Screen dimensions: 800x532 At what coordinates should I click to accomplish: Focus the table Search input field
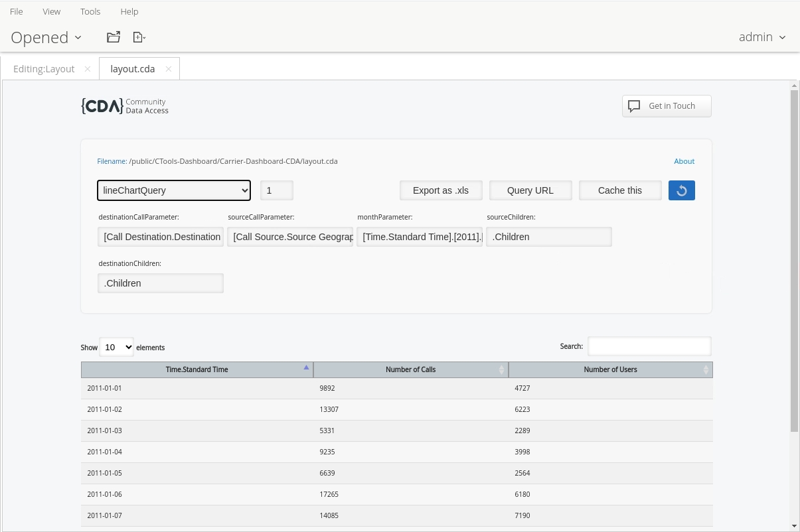pos(649,346)
